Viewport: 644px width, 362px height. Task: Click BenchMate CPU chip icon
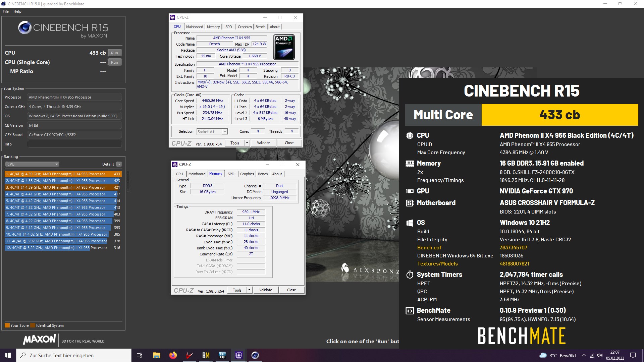[410, 136]
